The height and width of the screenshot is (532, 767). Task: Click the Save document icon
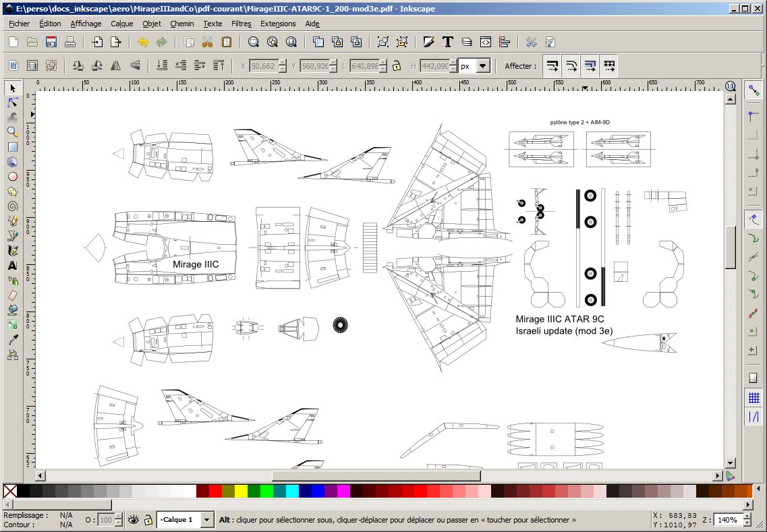click(x=51, y=42)
